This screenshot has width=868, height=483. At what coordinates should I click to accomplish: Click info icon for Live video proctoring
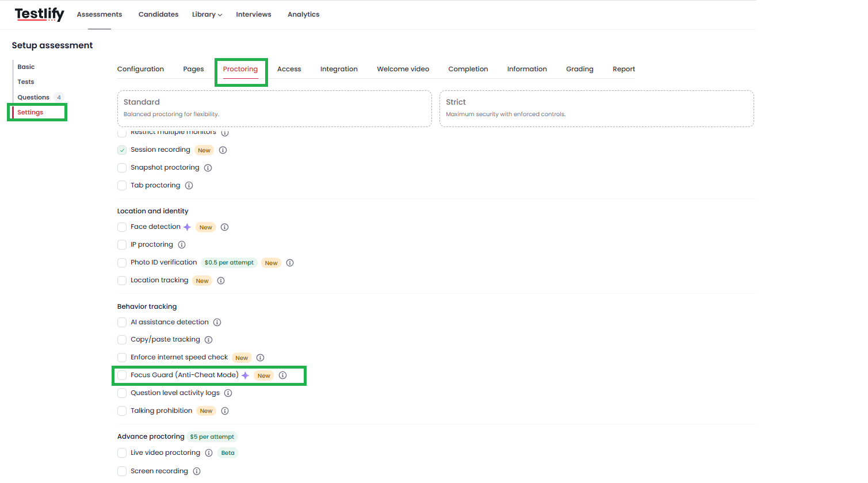209,453
